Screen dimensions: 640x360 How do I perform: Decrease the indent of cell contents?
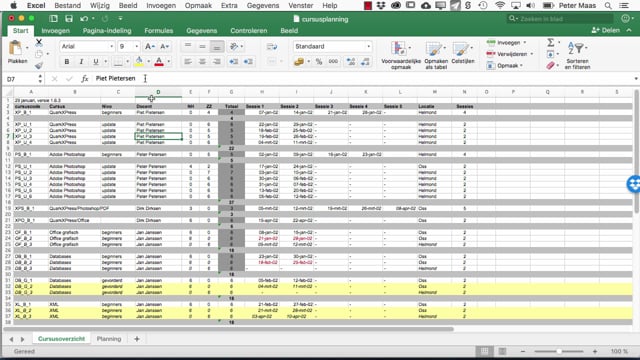pos(233,62)
